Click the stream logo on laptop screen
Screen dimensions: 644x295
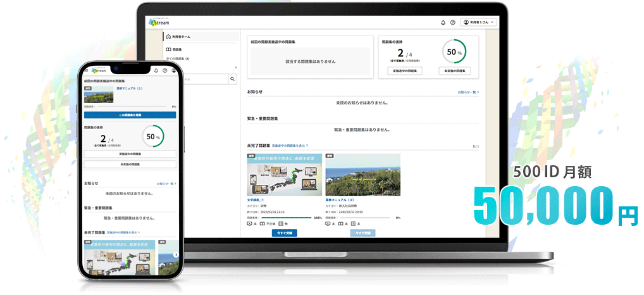(159, 22)
